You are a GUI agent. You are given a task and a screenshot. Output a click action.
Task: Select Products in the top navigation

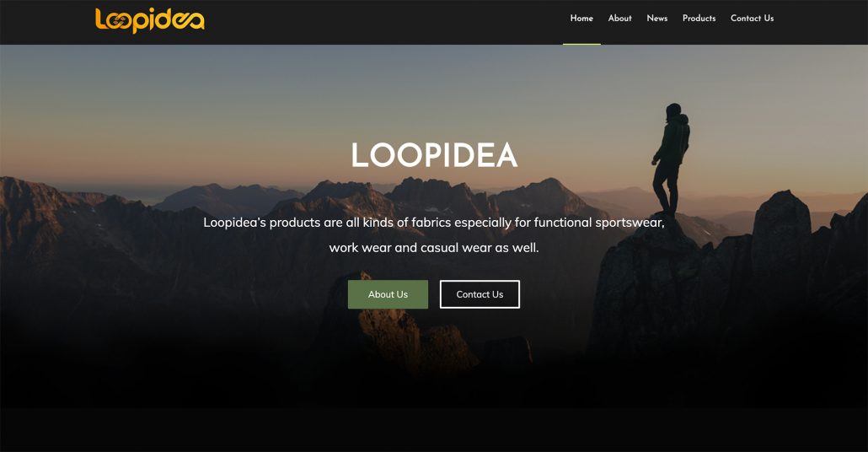[699, 19]
